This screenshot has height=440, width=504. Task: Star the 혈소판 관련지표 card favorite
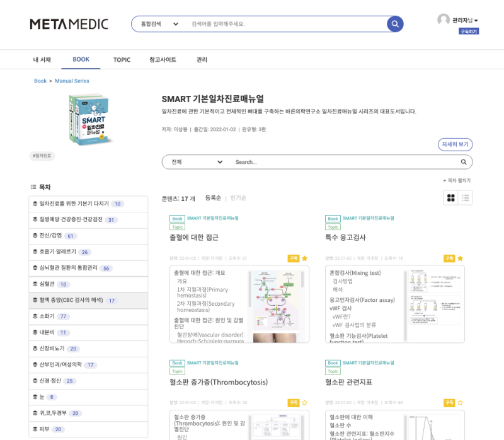pyautogui.click(x=461, y=402)
